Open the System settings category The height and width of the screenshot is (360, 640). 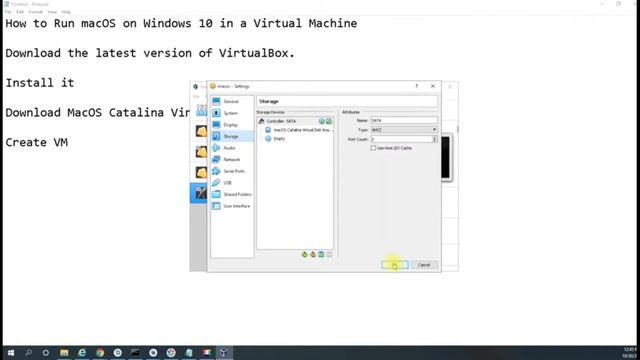(232, 113)
